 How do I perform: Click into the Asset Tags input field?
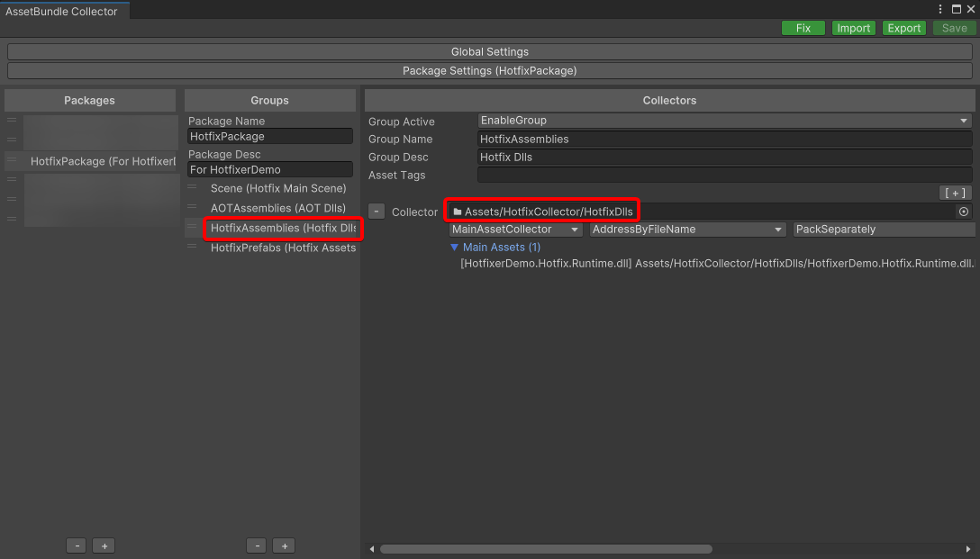point(724,175)
